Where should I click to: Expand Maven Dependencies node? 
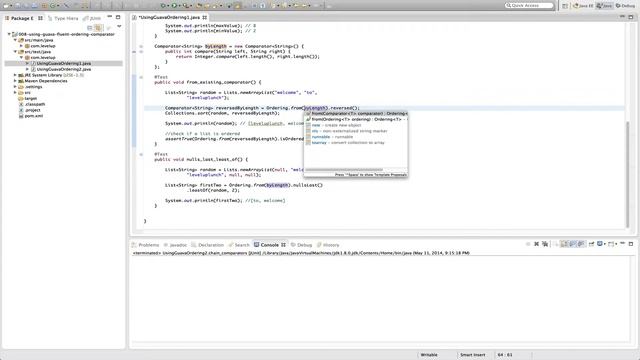(15, 81)
